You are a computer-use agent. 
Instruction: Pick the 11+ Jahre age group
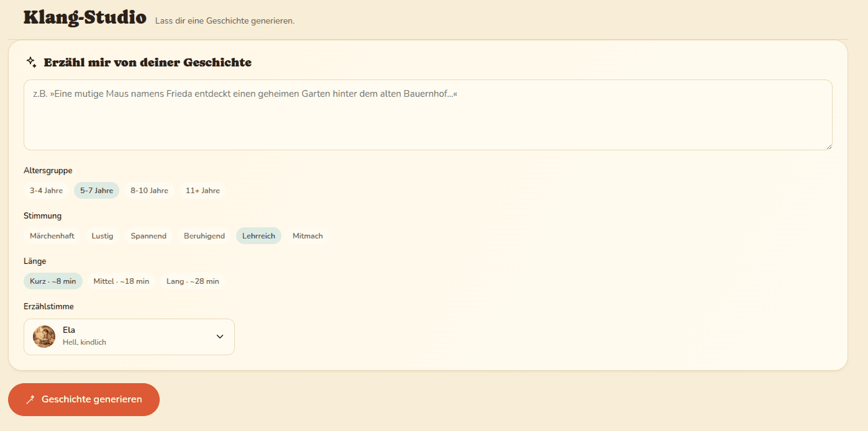[x=203, y=191]
